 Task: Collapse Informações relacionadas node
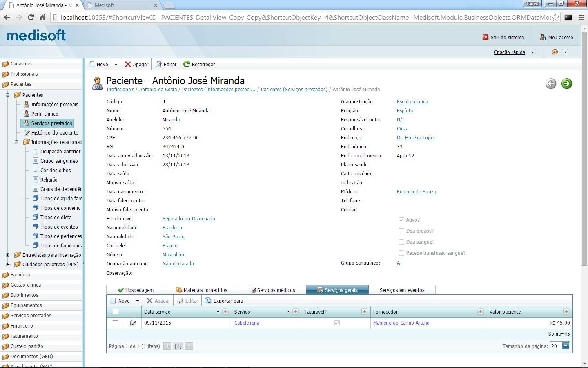point(17,142)
